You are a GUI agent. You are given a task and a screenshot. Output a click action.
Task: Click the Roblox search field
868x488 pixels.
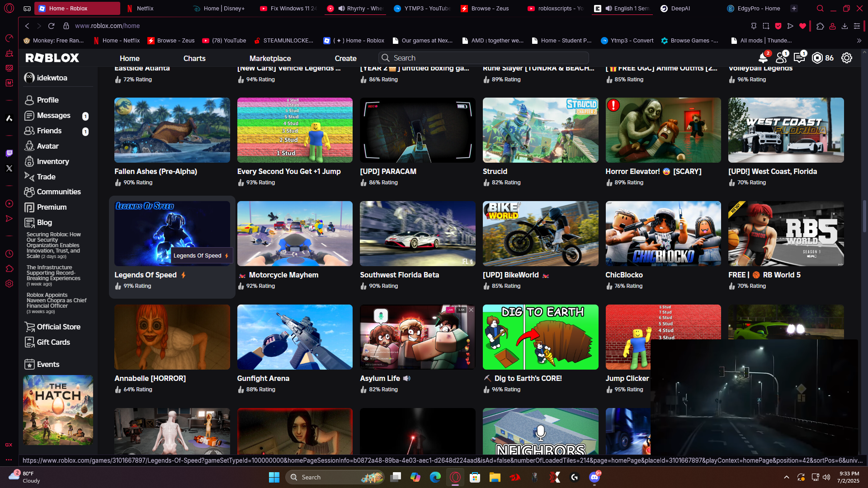[483, 58]
